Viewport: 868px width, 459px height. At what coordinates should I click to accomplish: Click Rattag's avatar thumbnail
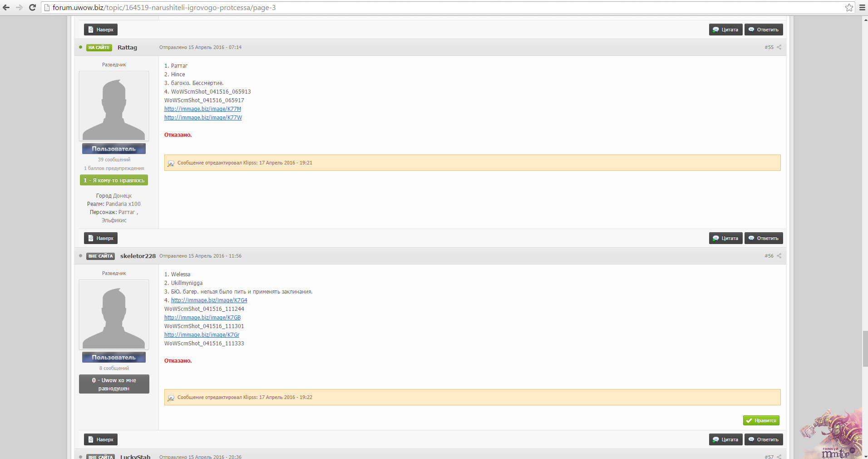(114, 106)
